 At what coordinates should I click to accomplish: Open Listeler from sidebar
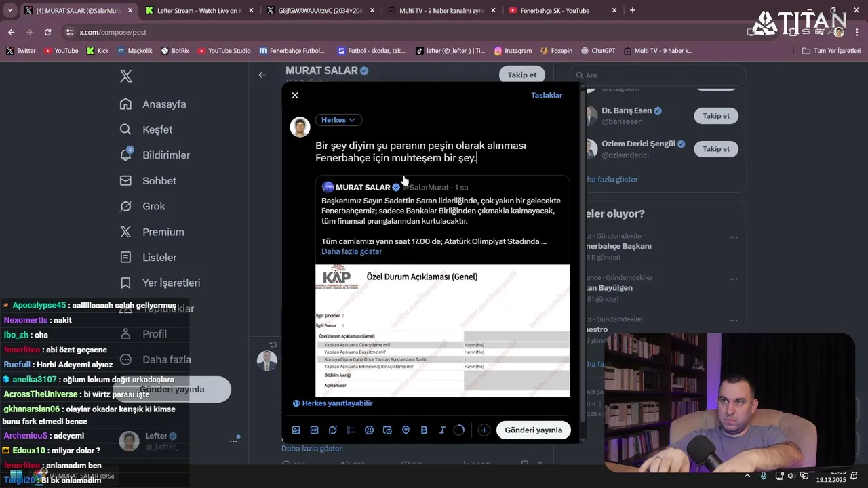click(149, 258)
